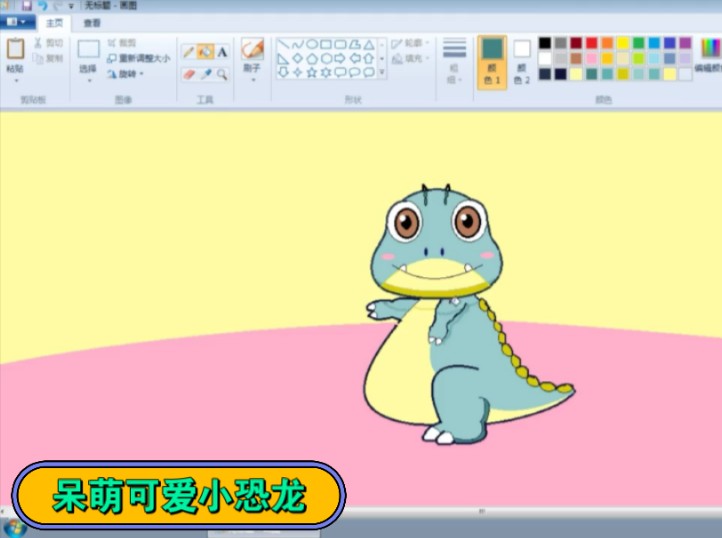Viewport: 722px width, 538px height.
Task: Select the Magnifier tool
Action: coord(222,74)
